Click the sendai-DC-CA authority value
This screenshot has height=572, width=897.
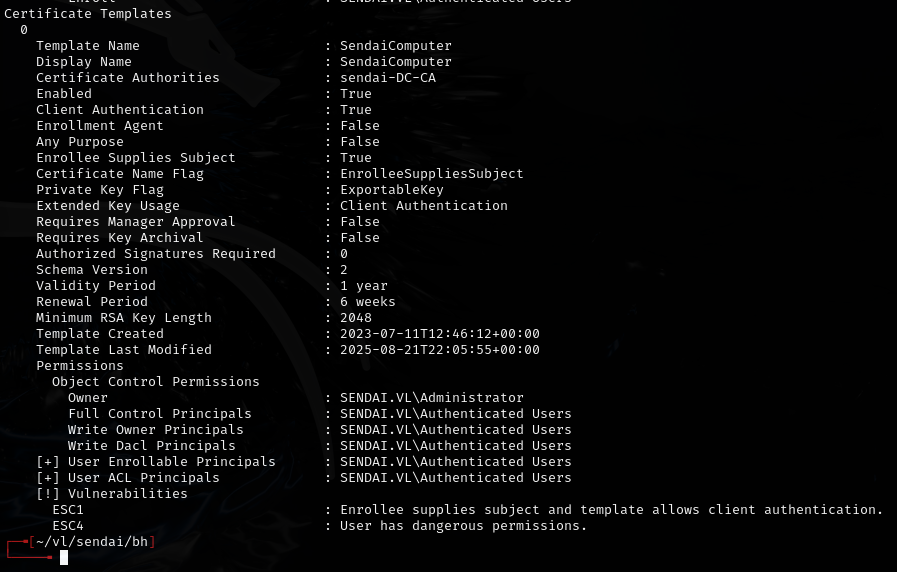click(388, 78)
